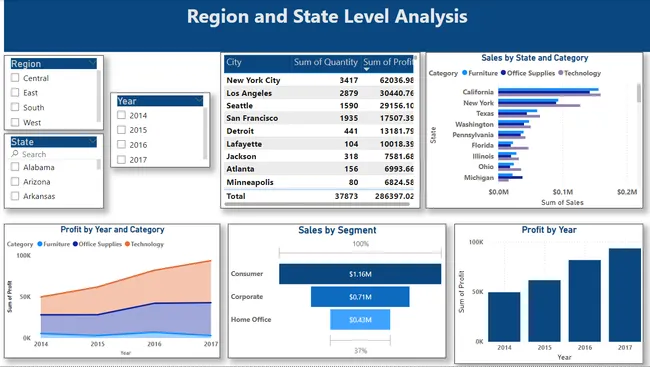Image resolution: width=650 pixels, height=367 pixels.
Task: Click the Year slicer vertical scrollbar
Action: (x=205, y=133)
